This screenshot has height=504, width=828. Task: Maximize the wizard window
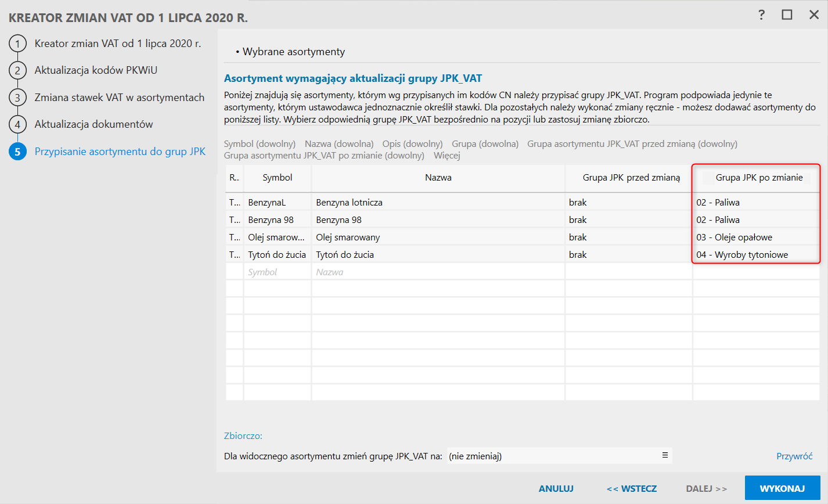pos(787,15)
